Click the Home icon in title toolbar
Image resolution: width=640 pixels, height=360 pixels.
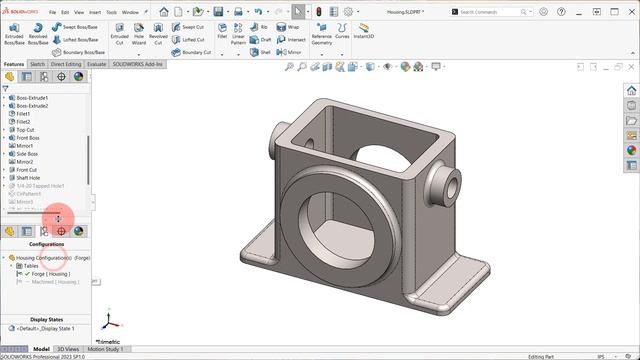pos(164,12)
